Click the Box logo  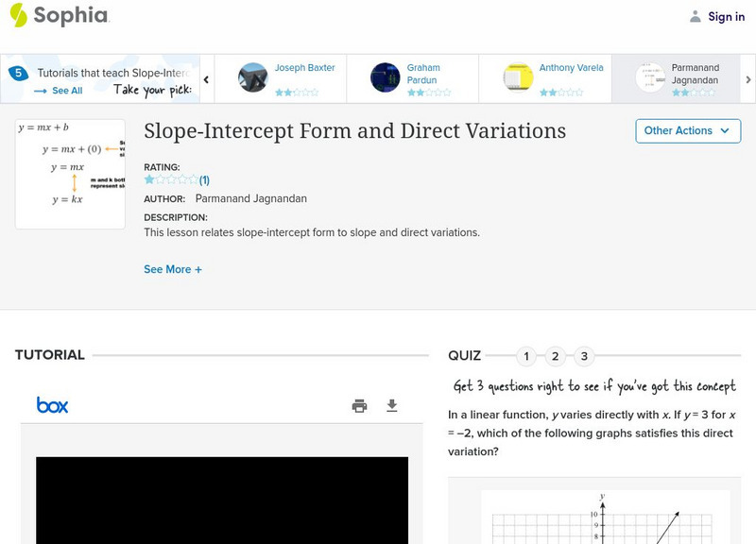[53, 405]
